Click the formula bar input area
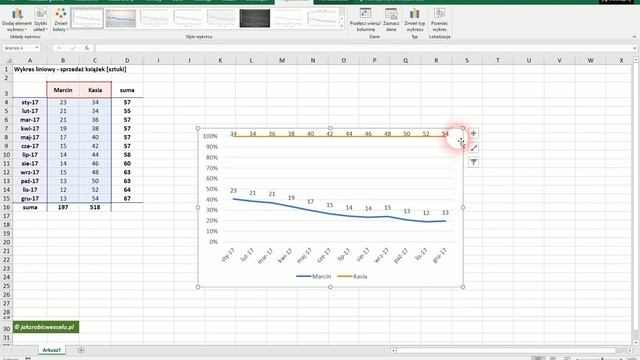The width and height of the screenshot is (640, 360). coord(363,48)
